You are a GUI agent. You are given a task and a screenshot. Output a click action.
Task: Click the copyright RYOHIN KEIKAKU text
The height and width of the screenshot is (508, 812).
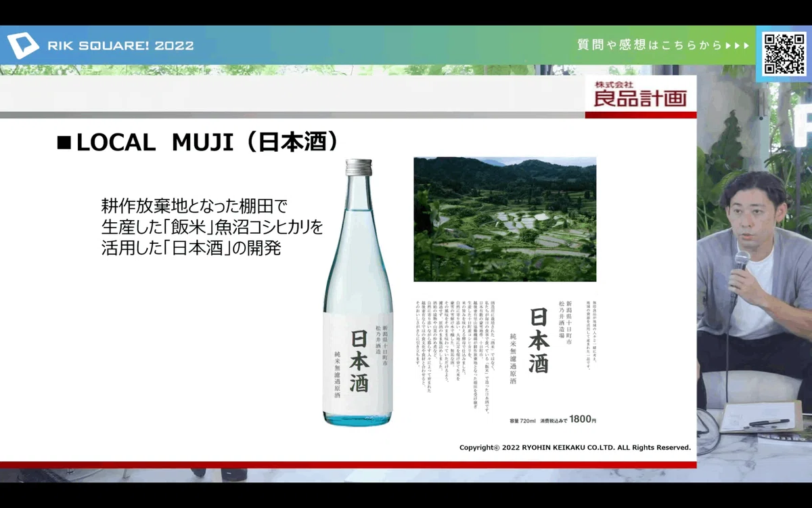pos(575,447)
